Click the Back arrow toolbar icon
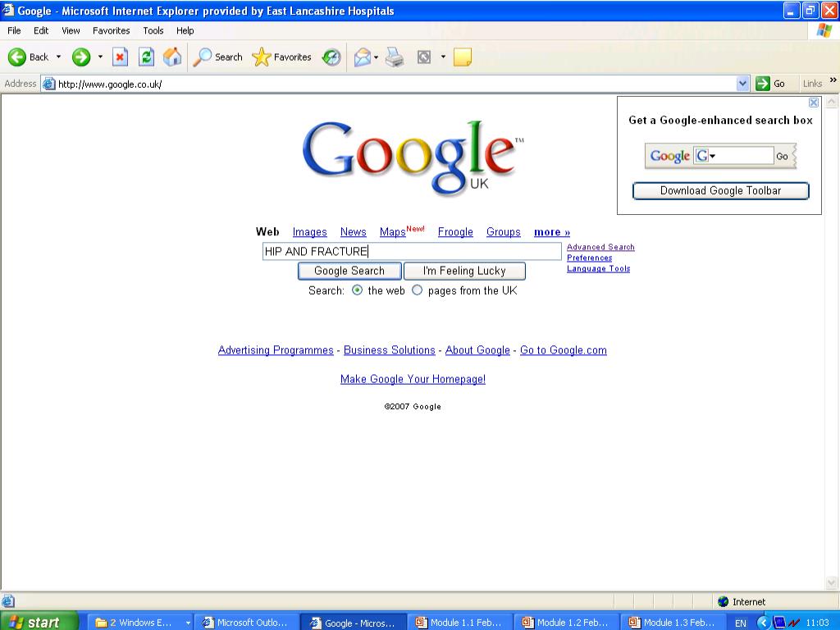Image resolution: width=840 pixels, height=630 pixels. [x=17, y=57]
